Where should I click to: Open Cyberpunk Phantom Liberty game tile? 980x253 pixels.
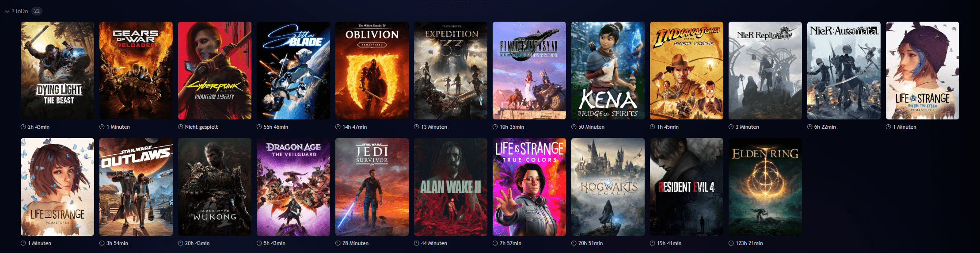pyautogui.click(x=215, y=70)
